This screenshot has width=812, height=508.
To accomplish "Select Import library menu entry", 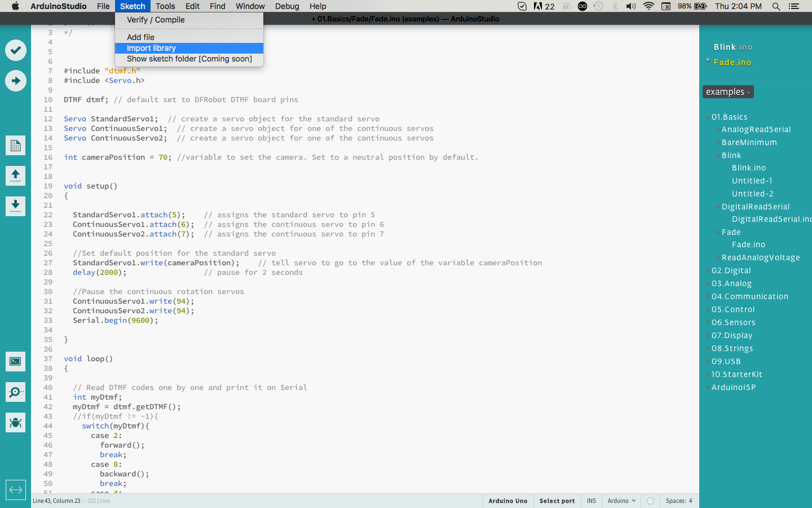I will click(x=189, y=48).
